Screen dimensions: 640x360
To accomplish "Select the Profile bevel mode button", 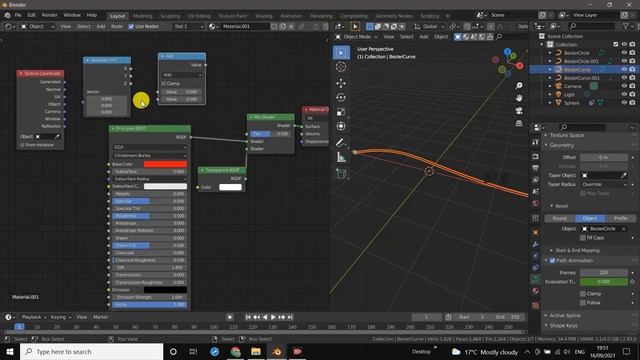I will tap(620, 218).
